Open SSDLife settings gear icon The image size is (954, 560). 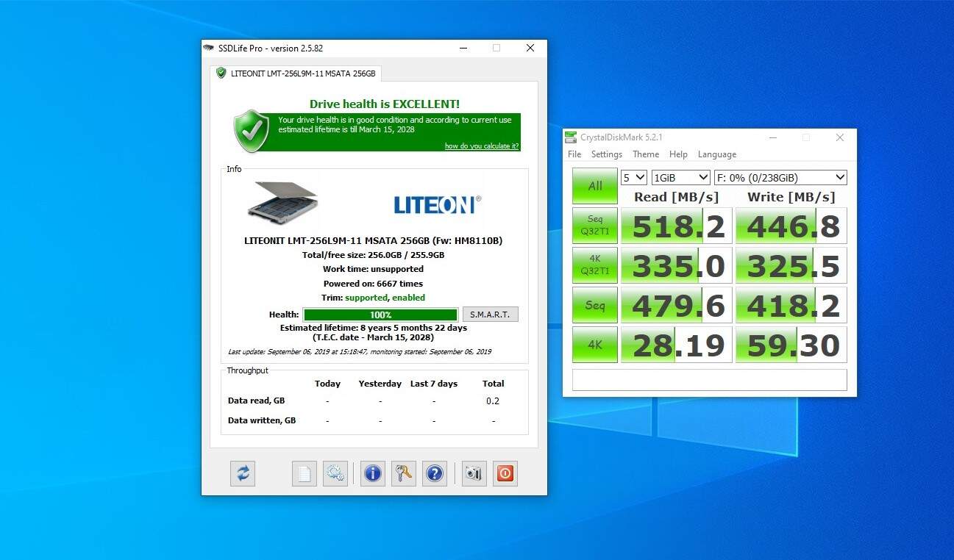coord(335,473)
